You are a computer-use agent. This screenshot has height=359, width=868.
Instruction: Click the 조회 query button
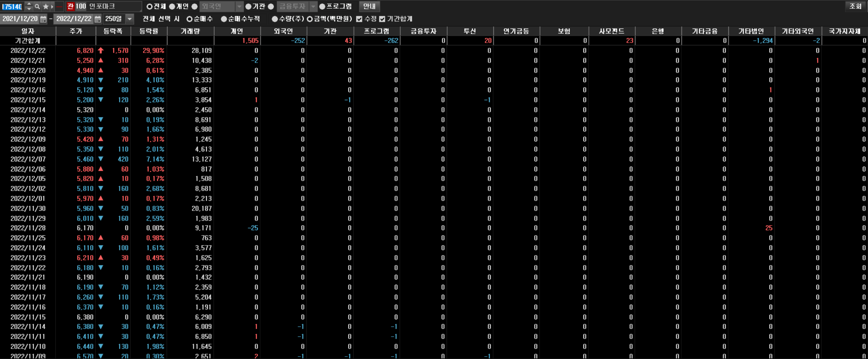pos(855,6)
